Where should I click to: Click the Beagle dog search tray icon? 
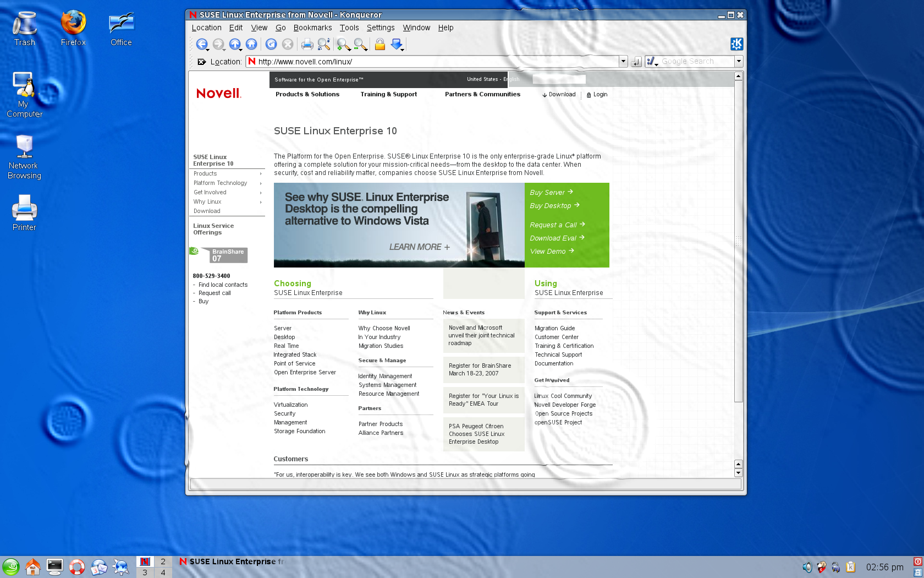point(821,567)
